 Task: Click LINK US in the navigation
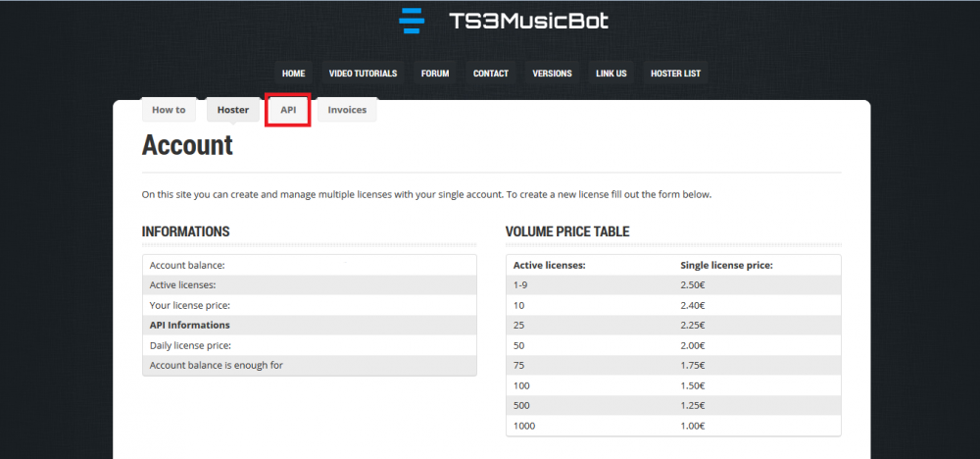click(x=612, y=74)
